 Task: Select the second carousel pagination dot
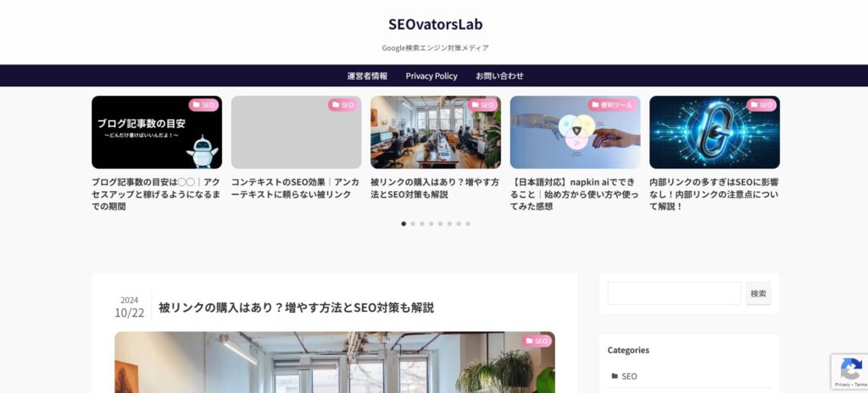[413, 224]
